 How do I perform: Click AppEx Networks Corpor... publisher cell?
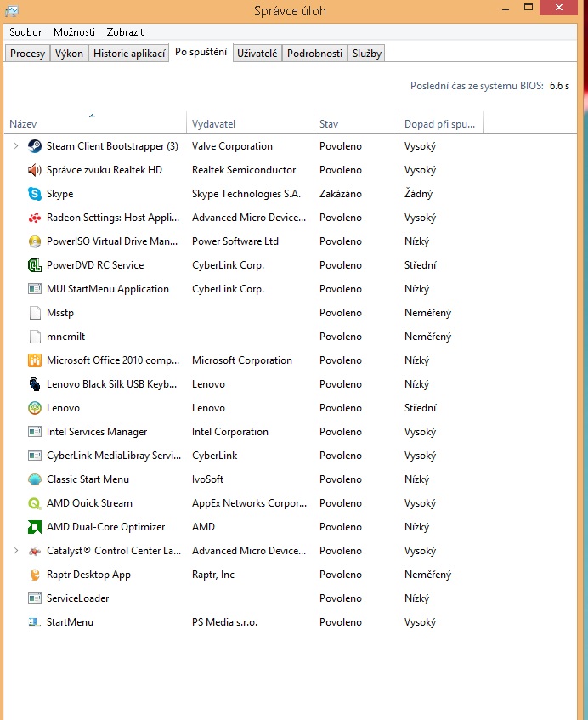click(x=249, y=503)
